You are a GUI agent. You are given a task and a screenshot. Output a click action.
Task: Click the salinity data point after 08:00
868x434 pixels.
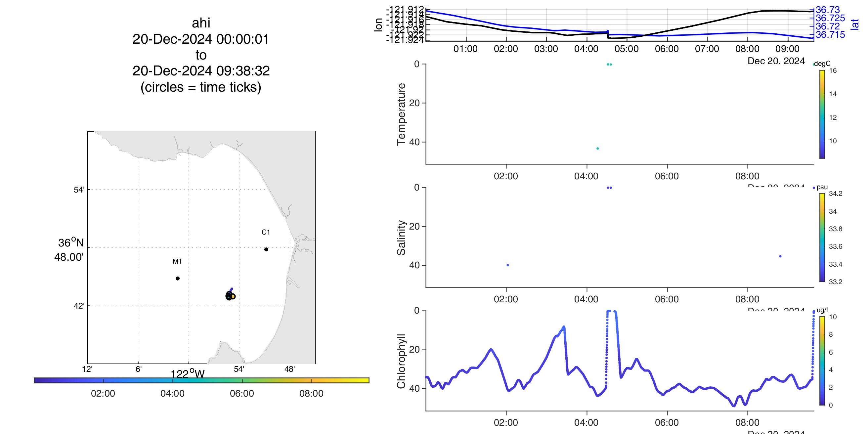pos(780,256)
